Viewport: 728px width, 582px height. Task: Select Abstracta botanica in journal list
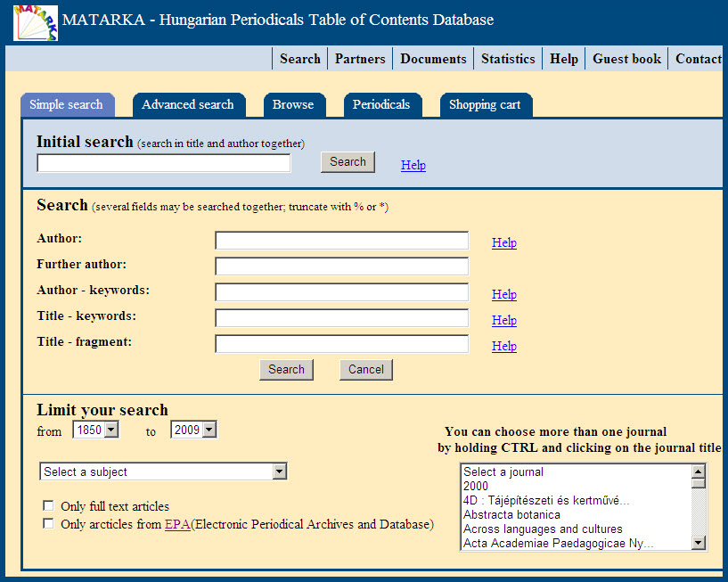point(511,514)
